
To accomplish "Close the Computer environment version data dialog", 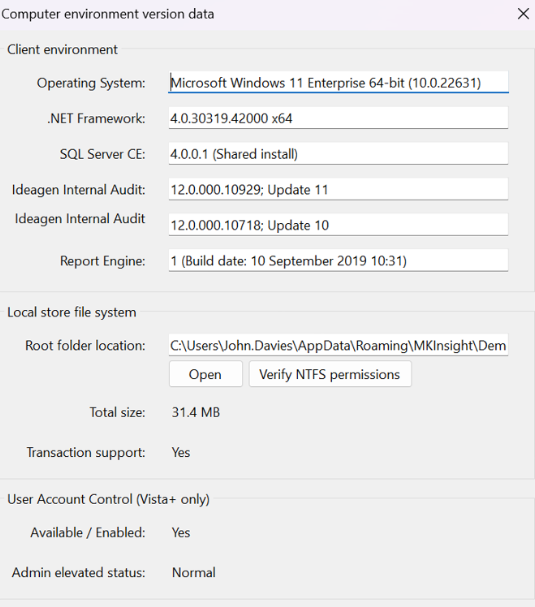I will coord(523,14).
